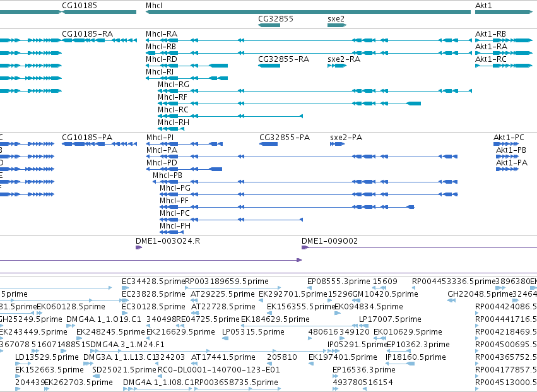Click the CG10185 gene label

(x=80, y=6)
